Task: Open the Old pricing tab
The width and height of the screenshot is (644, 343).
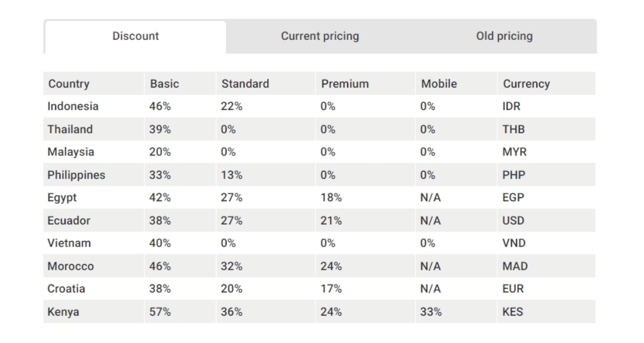Action: pos(505,36)
